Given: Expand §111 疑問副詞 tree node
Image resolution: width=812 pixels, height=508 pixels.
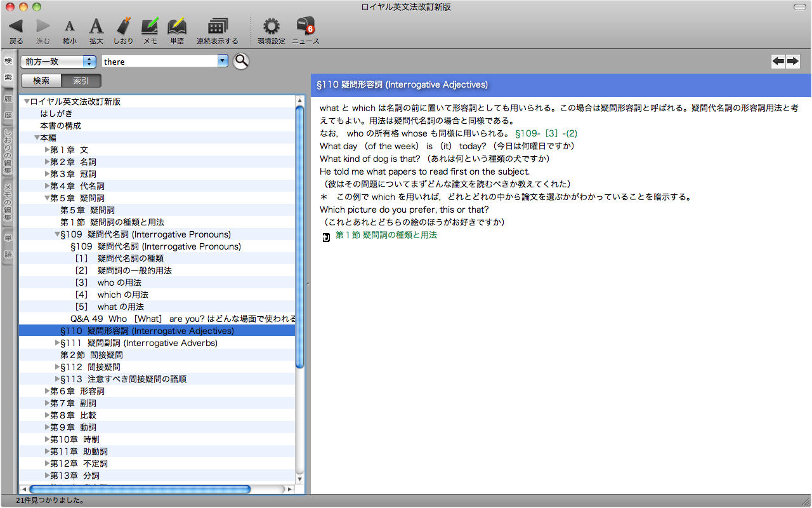Looking at the screenshot, I should (57, 343).
